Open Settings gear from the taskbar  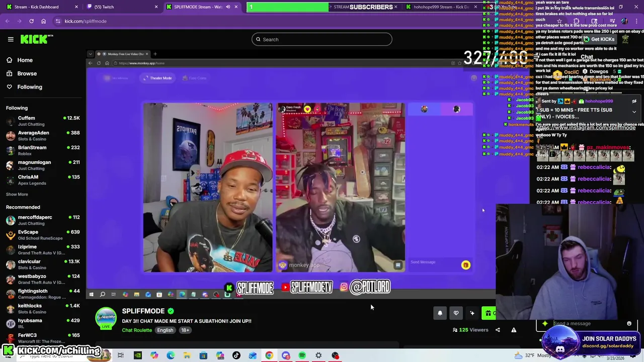[318, 355]
